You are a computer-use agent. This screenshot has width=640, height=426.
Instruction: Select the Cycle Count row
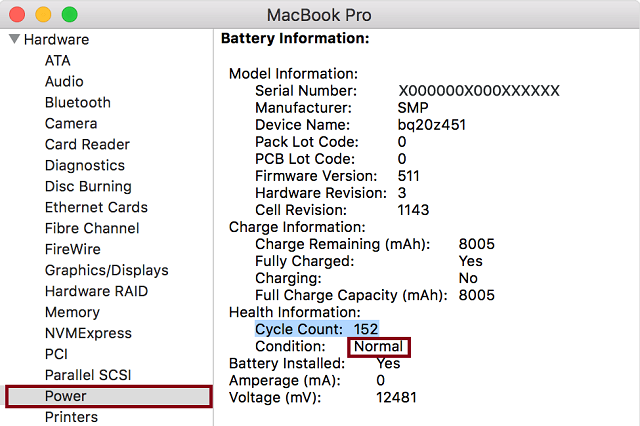pos(317,329)
